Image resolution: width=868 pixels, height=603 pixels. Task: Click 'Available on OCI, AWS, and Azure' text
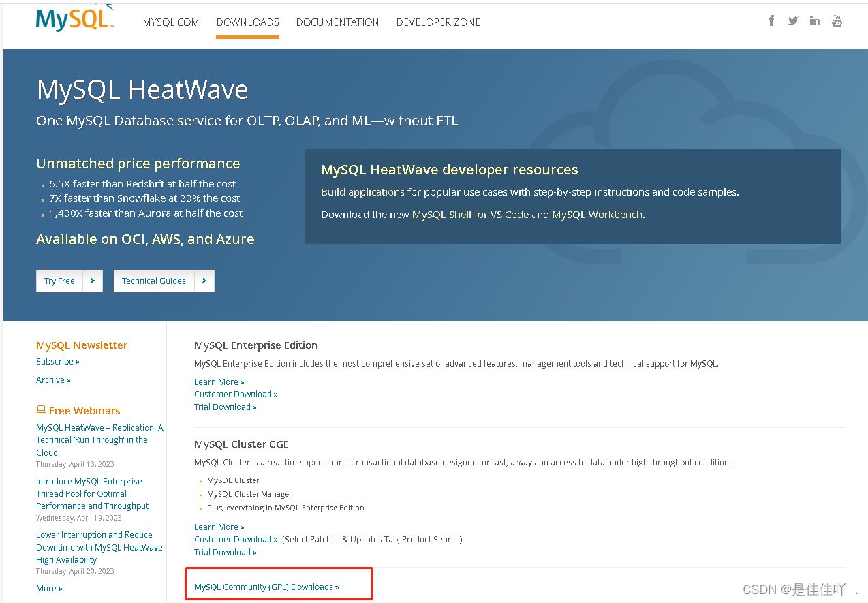coord(145,239)
